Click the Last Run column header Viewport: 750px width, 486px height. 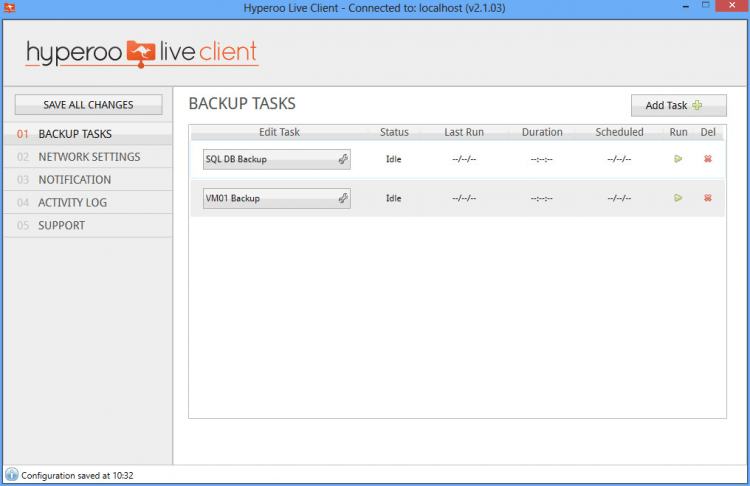coord(464,132)
